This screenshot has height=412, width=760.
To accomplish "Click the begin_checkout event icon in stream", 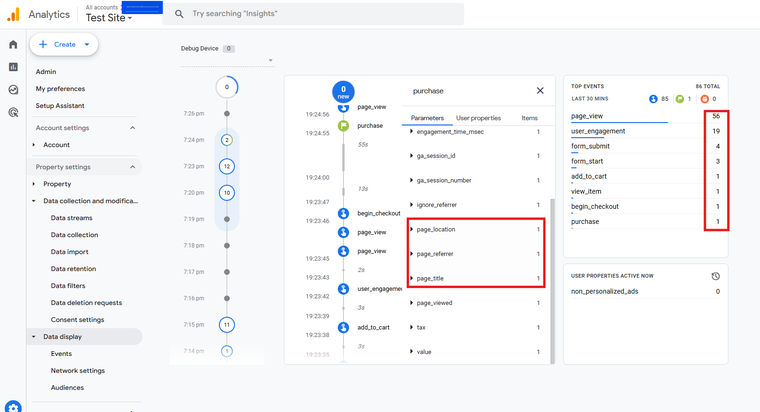I will point(343,213).
